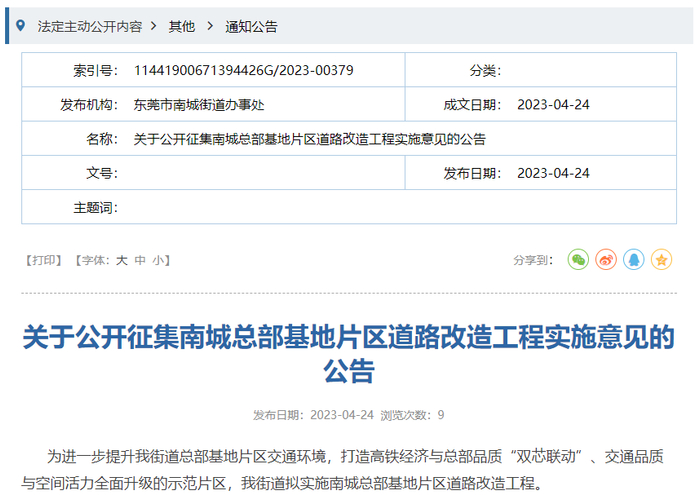Click the location pin breadcrumb icon

point(20,25)
